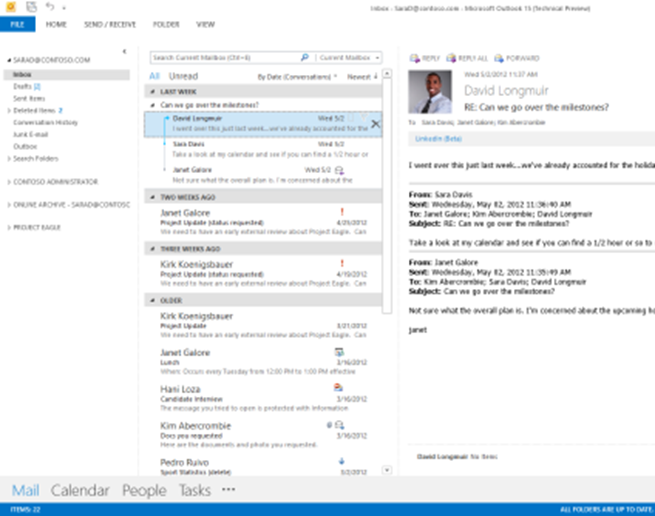Collapse the OLDER group

tap(152, 300)
